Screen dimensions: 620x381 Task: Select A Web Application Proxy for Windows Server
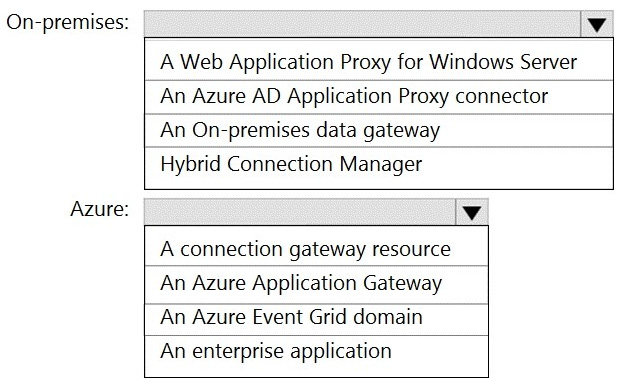point(379,62)
